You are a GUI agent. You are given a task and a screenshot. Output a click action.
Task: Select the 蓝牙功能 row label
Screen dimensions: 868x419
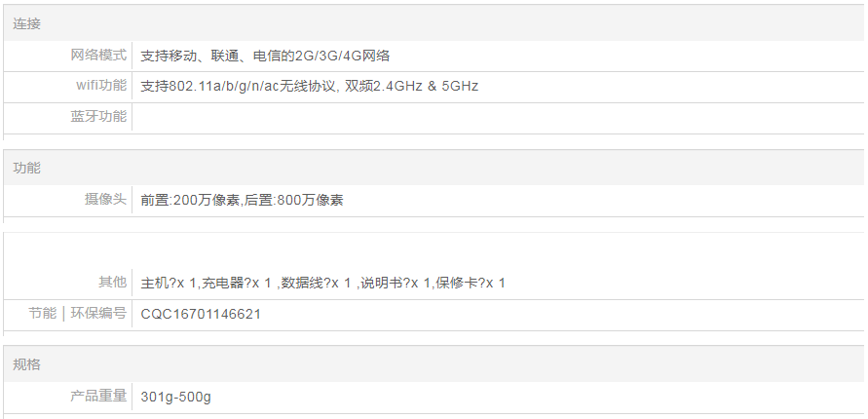tap(98, 117)
